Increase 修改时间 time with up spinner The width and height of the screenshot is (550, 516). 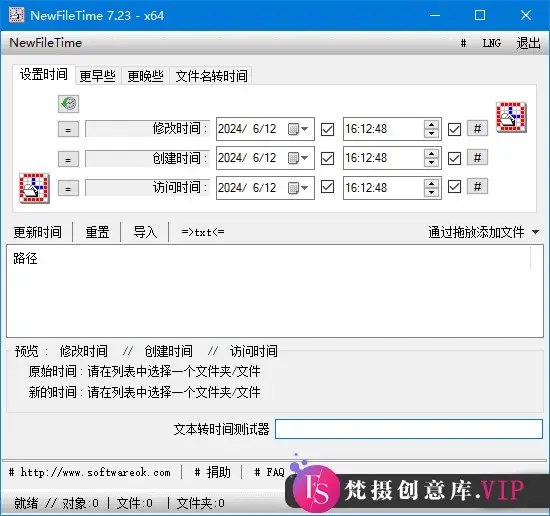pyautogui.click(x=431, y=125)
